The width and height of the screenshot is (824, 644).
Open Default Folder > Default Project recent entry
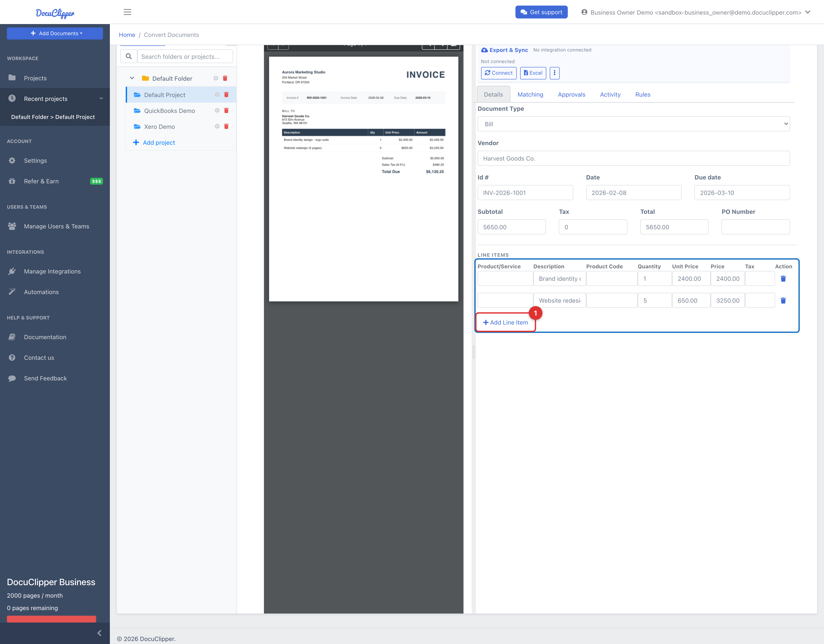[x=53, y=117]
